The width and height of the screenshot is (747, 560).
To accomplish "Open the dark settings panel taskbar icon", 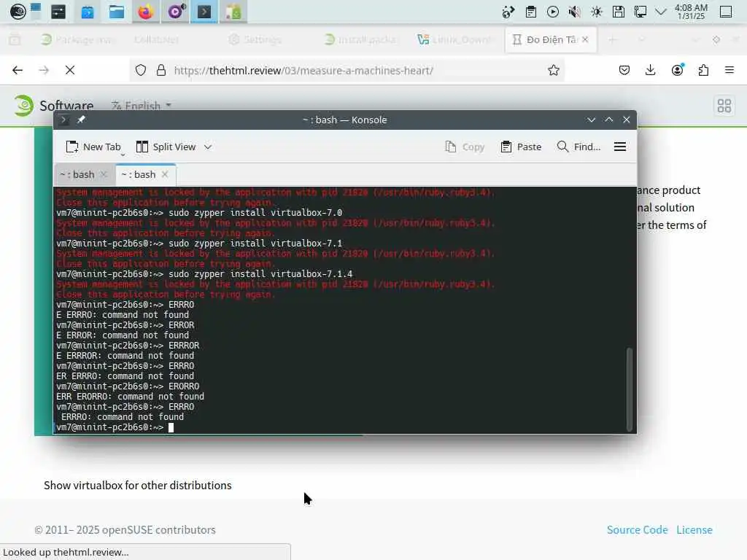I will point(58,12).
